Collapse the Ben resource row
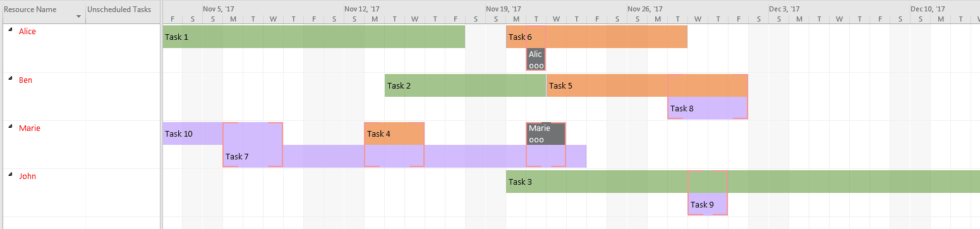This screenshot has width=980, height=229. pos(10,78)
